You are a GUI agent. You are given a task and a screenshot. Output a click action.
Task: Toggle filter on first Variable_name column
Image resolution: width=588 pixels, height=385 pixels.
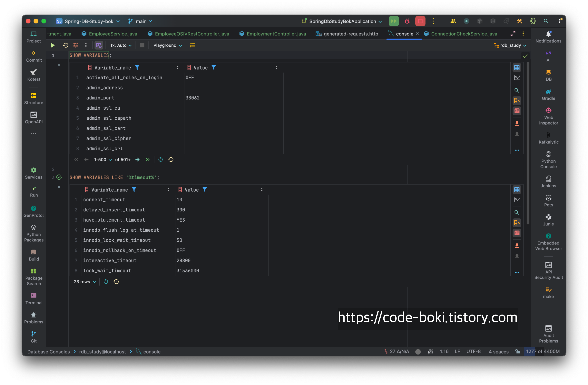(x=137, y=67)
